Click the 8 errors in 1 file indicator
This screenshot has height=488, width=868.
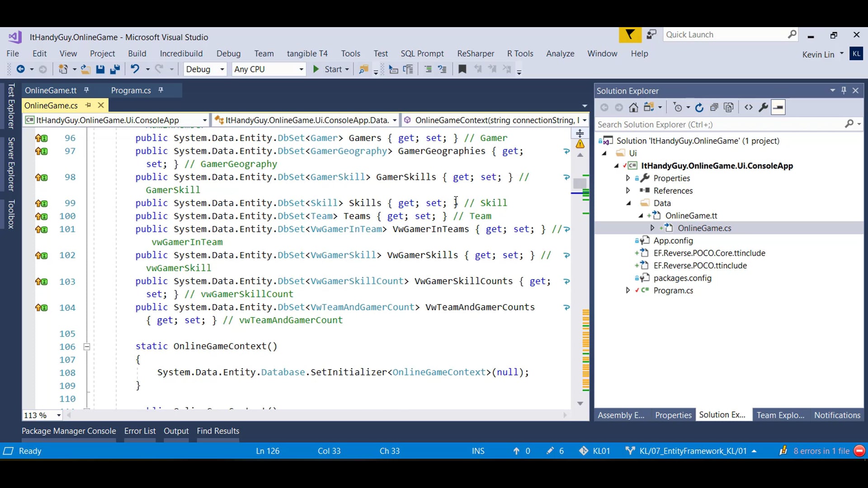(821, 451)
